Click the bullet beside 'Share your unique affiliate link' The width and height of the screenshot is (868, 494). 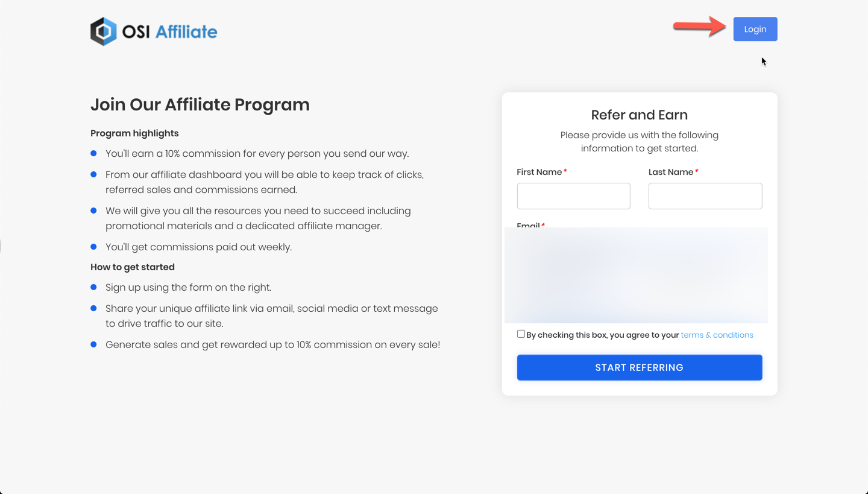click(x=93, y=308)
